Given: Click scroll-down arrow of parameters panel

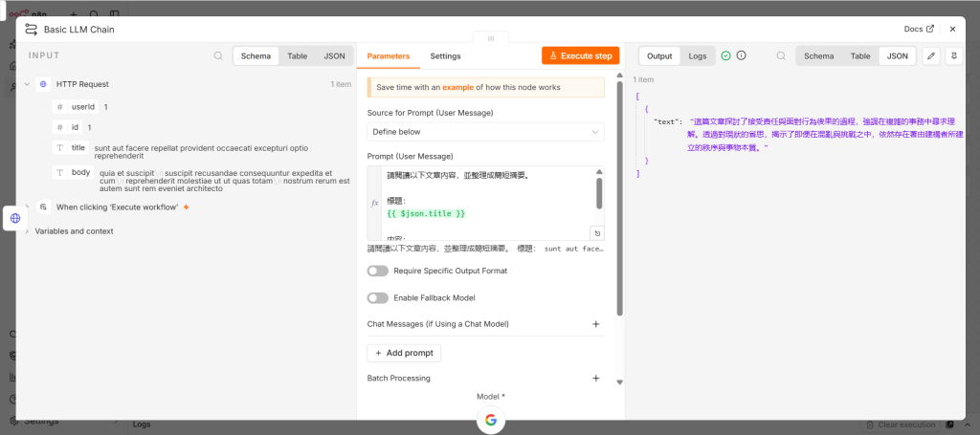Looking at the screenshot, I should pos(619,382).
